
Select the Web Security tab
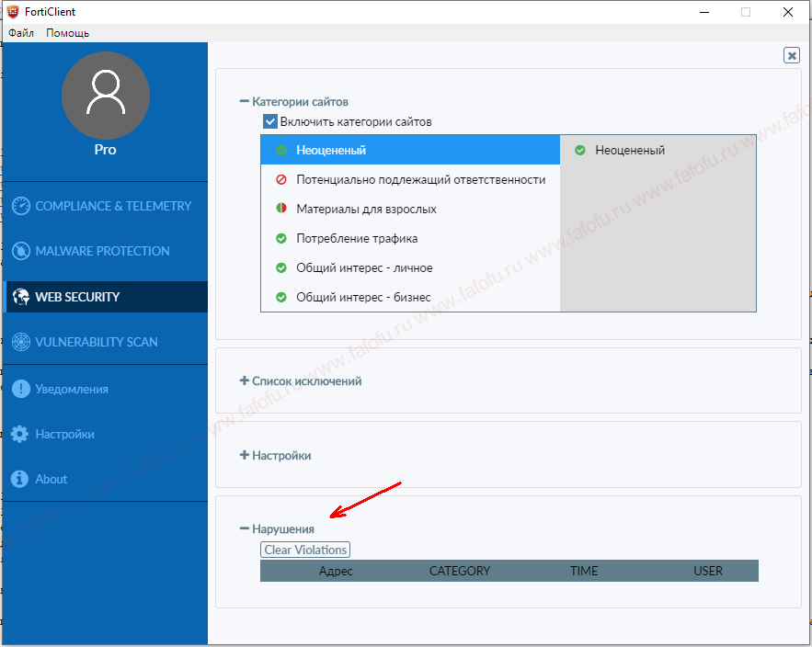(105, 297)
